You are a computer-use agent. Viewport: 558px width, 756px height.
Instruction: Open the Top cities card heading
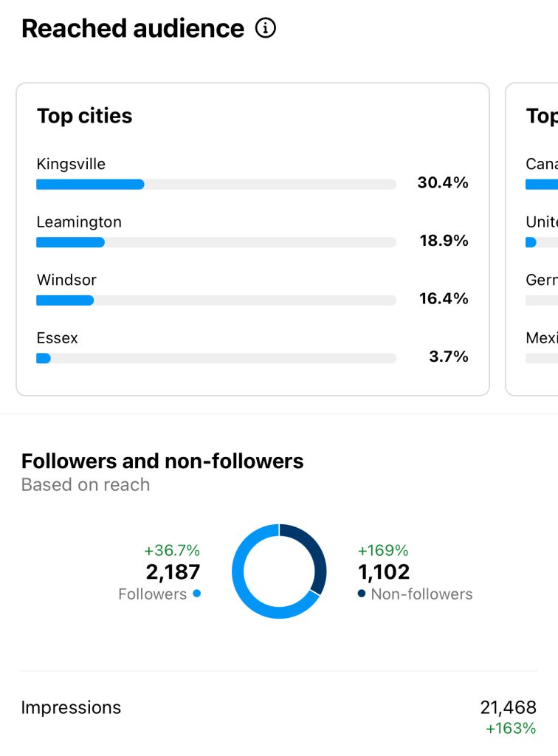(x=85, y=116)
